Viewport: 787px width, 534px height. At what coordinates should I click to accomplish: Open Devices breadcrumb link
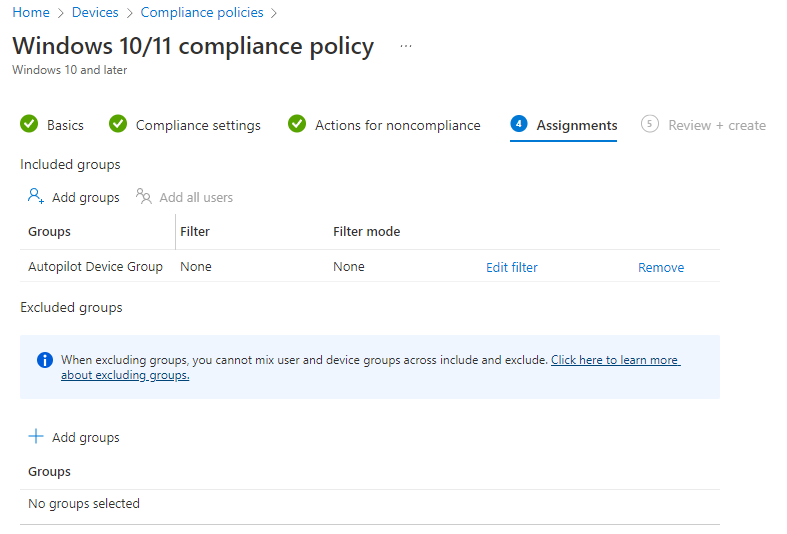pos(95,13)
